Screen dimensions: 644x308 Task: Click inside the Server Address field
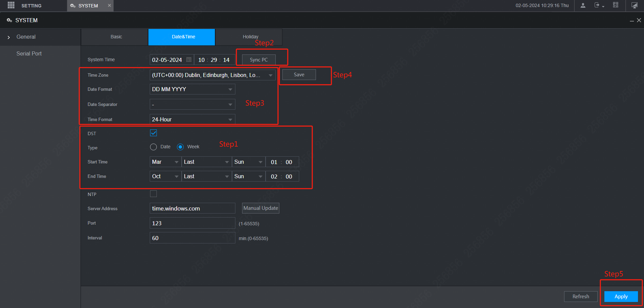(x=192, y=208)
